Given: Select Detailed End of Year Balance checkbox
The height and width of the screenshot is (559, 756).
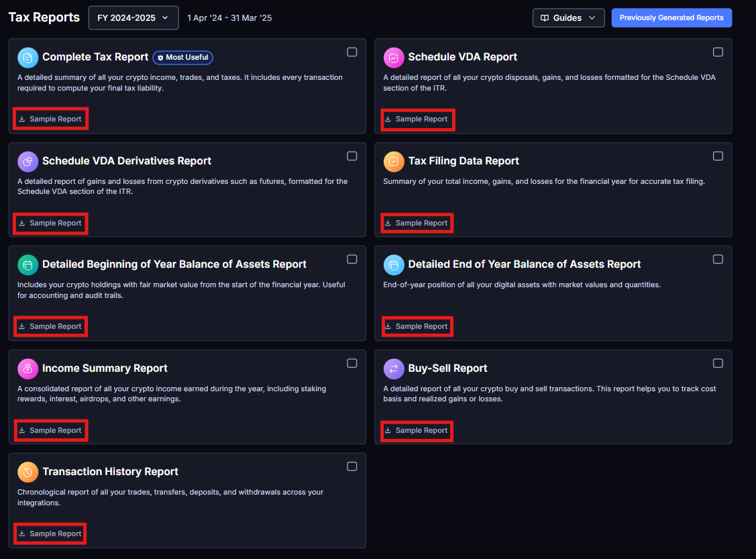Looking at the screenshot, I should click(x=718, y=260).
